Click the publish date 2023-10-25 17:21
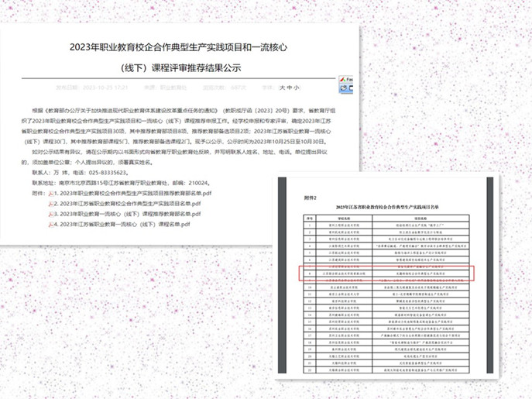The height and width of the screenshot is (399, 532). click(x=105, y=88)
